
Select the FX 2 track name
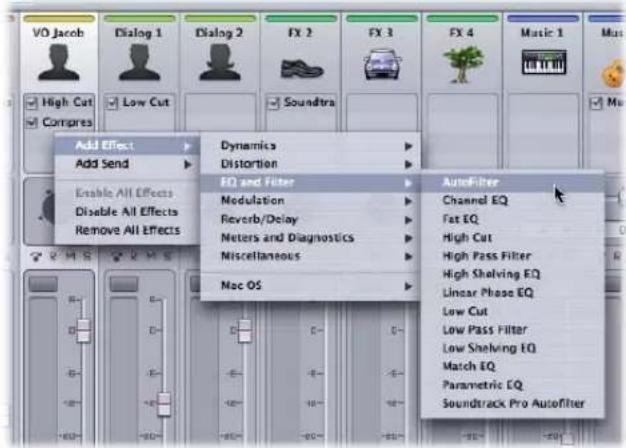click(x=300, y=33)
